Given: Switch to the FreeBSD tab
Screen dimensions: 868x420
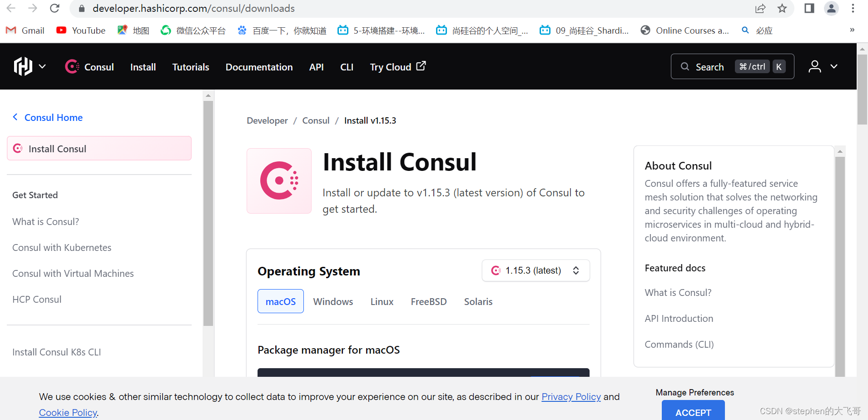Looking at the screenshot, I should click(x=429, y=301).
